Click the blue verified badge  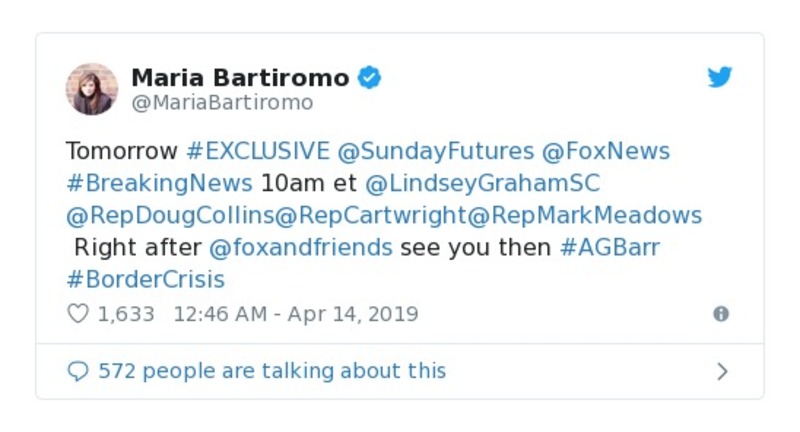369,78
